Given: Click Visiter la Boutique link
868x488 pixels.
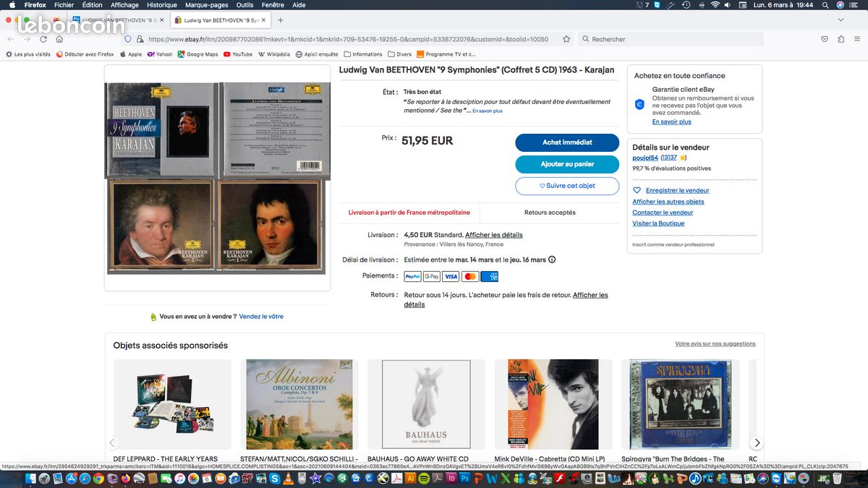Looking at the screenshot, I should (658, 223).
